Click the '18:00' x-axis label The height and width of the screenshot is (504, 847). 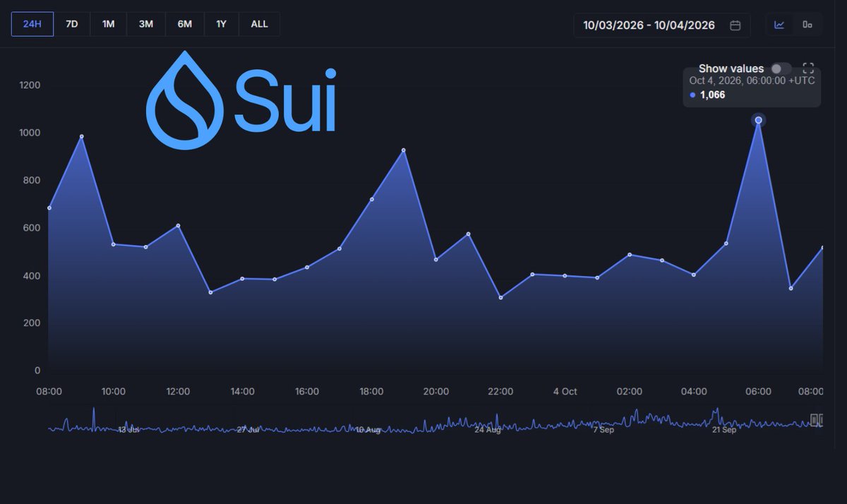tap(371, 391)
